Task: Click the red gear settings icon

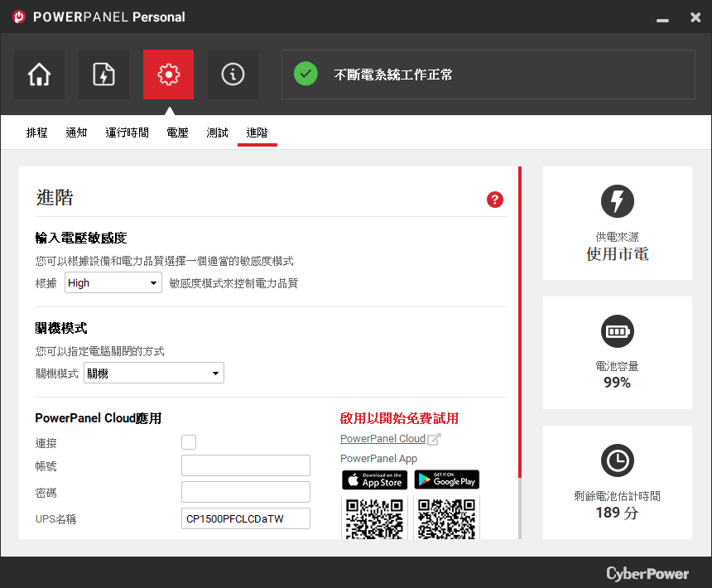Action: (168, 75)
